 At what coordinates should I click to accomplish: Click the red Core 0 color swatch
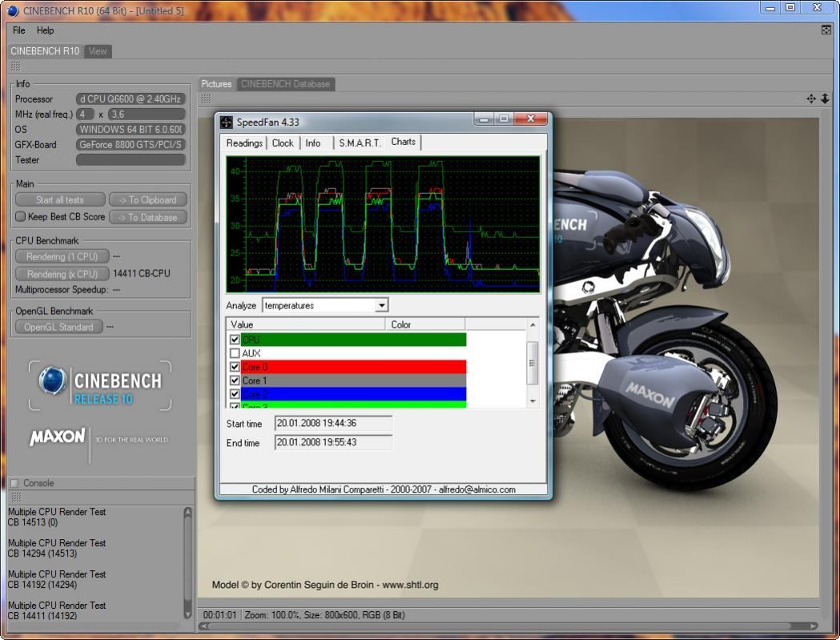coord(354,367)
